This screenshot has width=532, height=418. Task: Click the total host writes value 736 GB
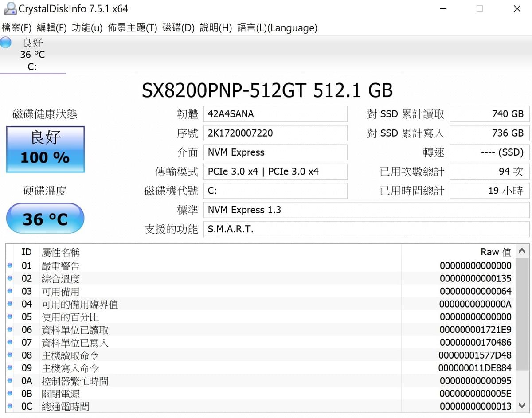point(489,133)
